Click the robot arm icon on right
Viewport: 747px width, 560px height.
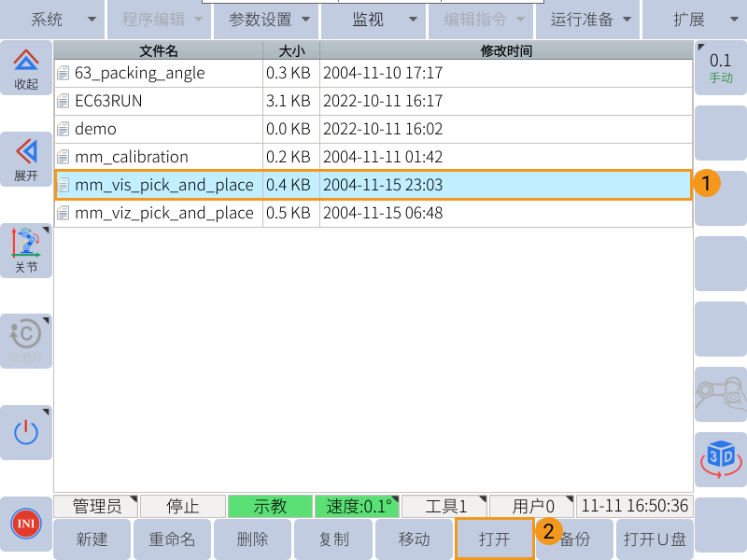721,394
